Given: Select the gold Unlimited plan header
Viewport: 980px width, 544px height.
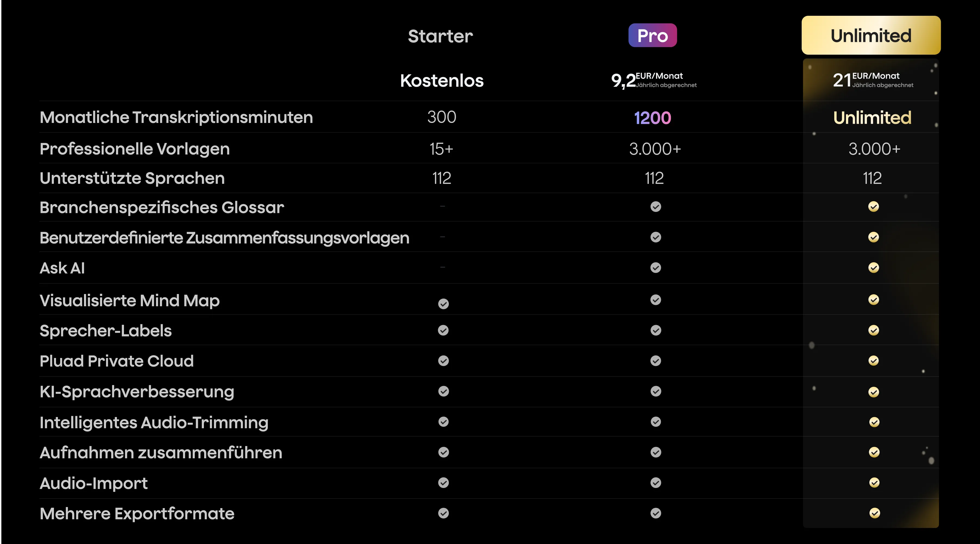Looking at the screenshot, I should tap(871, 35).
